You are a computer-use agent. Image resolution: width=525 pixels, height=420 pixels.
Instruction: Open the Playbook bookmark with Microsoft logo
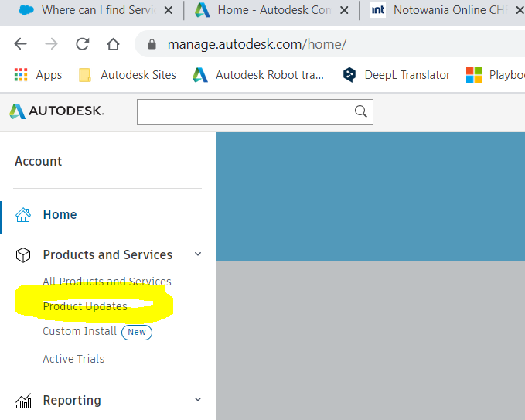pyautogui.click(x=496, y=75)
